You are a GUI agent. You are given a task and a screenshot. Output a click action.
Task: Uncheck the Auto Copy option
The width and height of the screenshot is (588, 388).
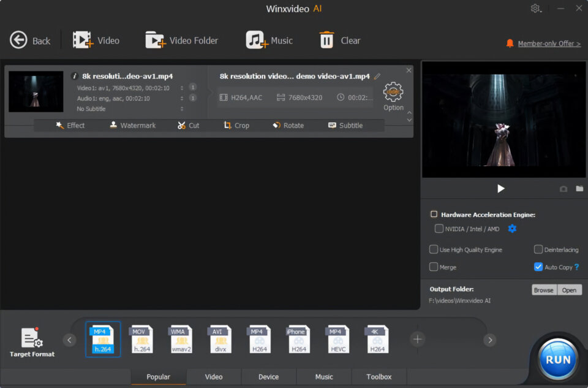pos(538,267)
